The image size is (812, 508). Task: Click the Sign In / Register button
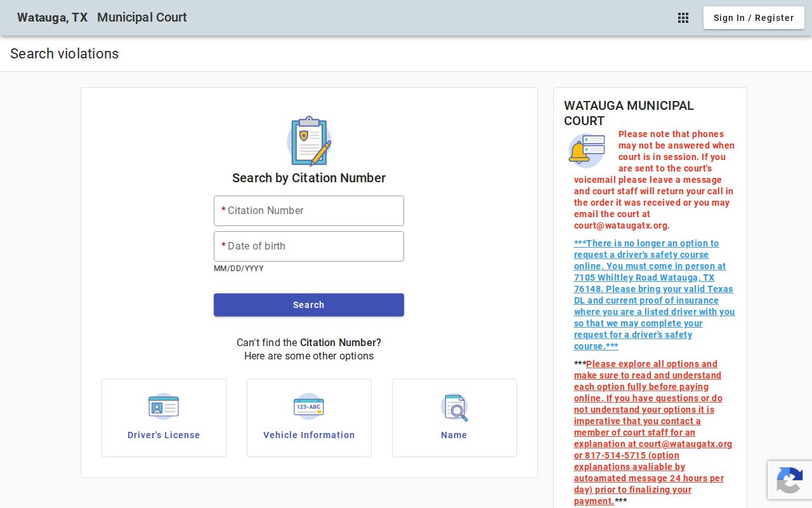[754, 18]
